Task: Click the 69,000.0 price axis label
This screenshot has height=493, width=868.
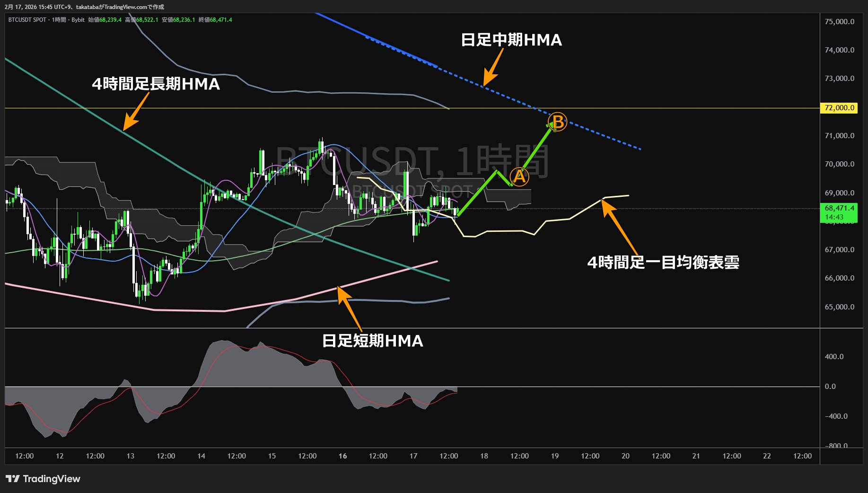Action: (x=840, y=193)
